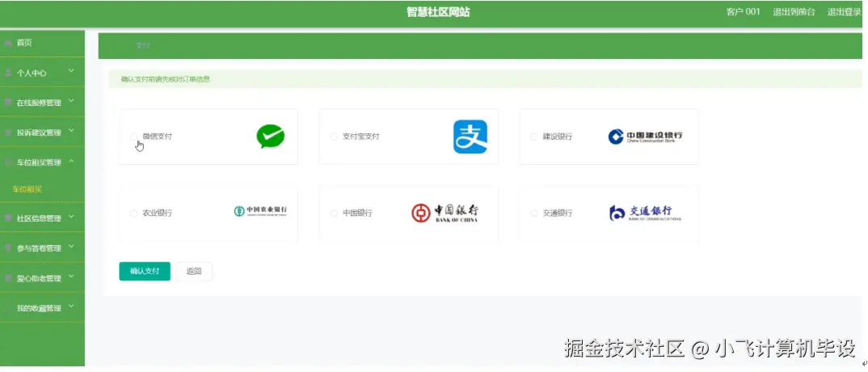Click the 退出登录 link
This screenshot has width=868, height=372.
845,11
